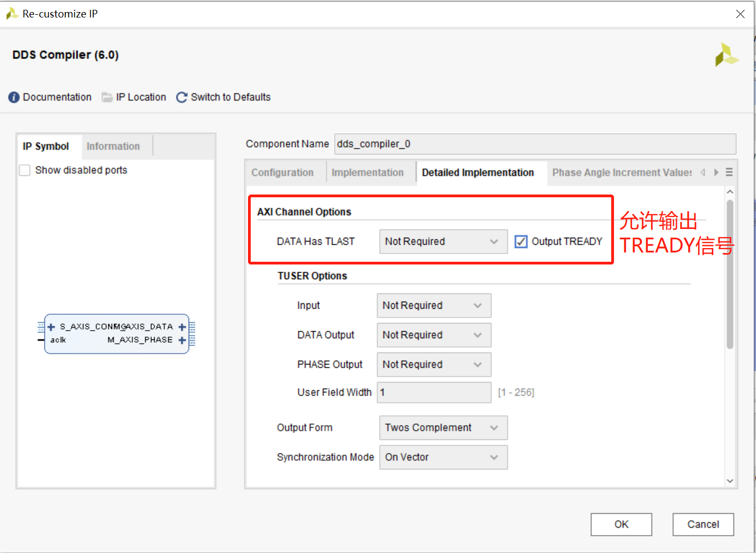Click the scrollbar up arrow
This screenshot has height=553, width=756.
tap(730, 192)
